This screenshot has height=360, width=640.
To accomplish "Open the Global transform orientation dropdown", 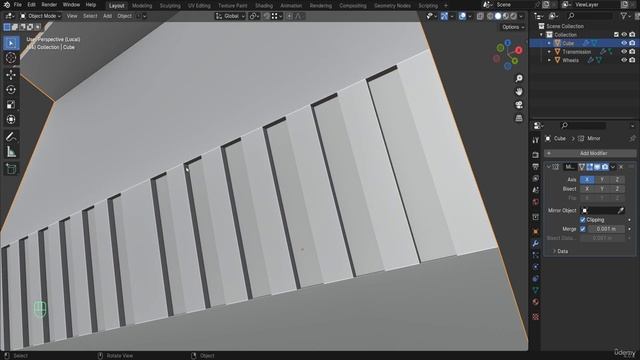I will coord(230,16).
